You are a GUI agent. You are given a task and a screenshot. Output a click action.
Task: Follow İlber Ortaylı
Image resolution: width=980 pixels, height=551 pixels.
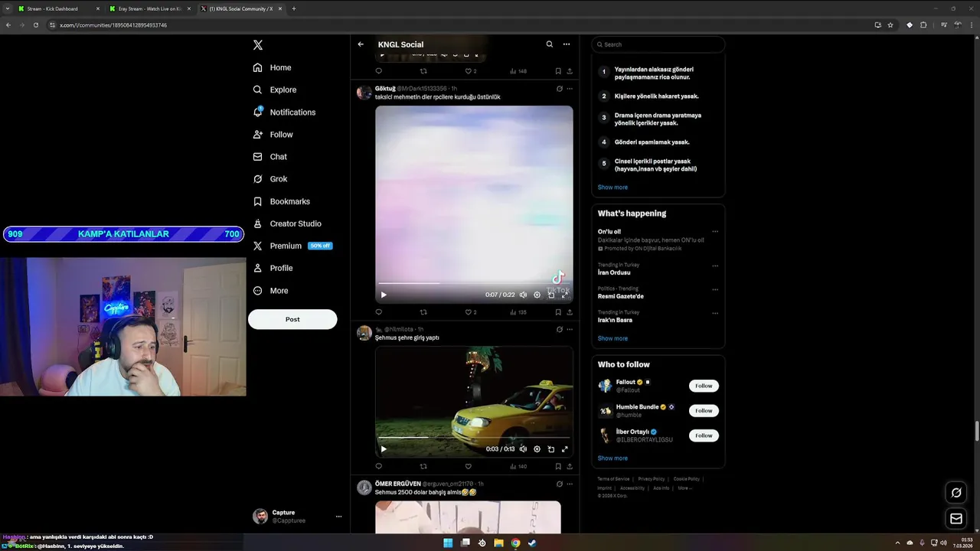pos(704,435)
